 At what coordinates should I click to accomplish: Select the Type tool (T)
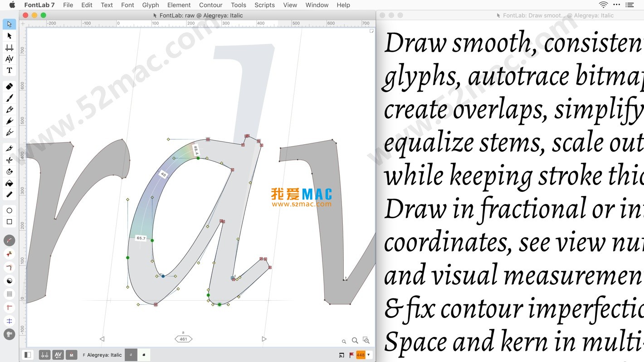tap(9, 70)
